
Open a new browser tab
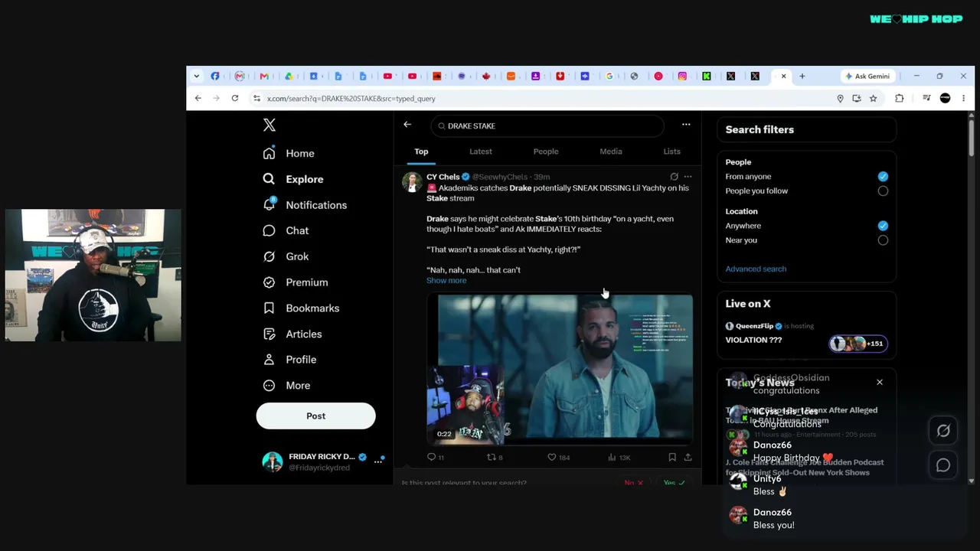point(802,77)
